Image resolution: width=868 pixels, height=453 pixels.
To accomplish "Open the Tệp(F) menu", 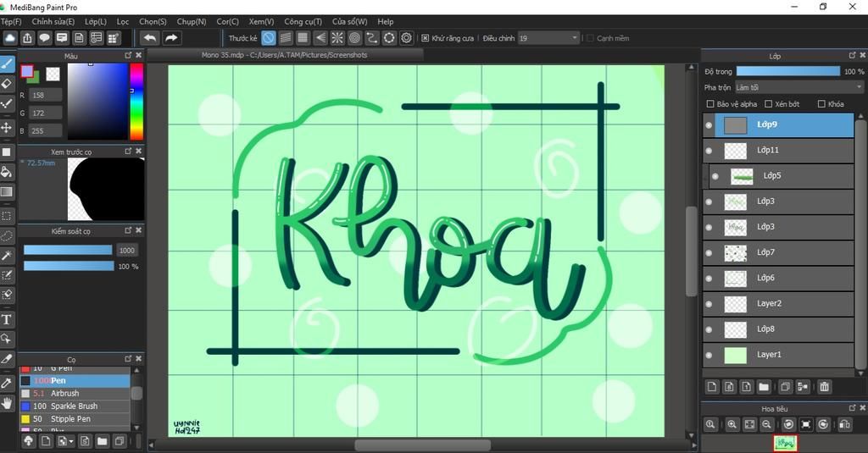I will pyautogui.click(x=11, y=21).
